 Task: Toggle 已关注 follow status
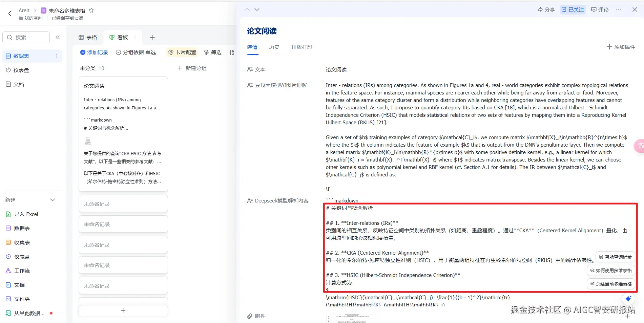click(573, 9)
